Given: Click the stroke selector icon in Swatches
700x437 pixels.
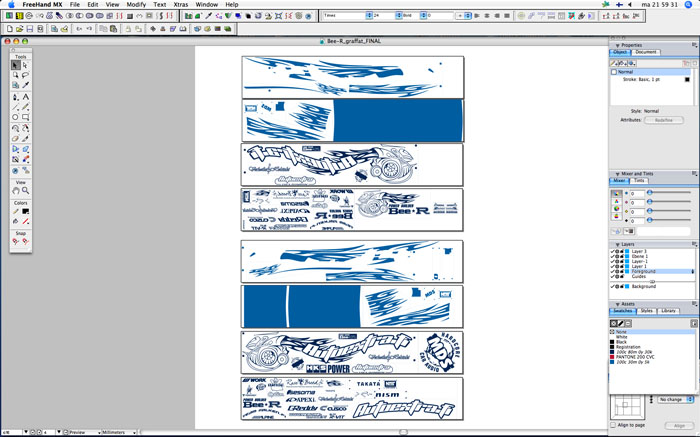Looking at the screenshot, I should click(x=621, y=324).
